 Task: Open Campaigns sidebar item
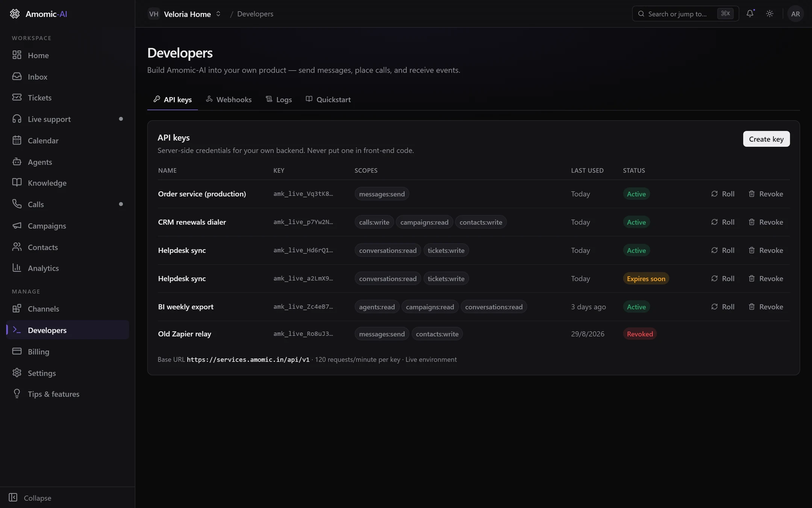tap(68, 226)
